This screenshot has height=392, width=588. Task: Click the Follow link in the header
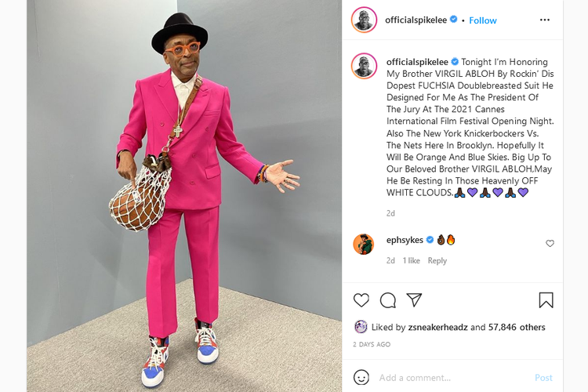[483, 20]
